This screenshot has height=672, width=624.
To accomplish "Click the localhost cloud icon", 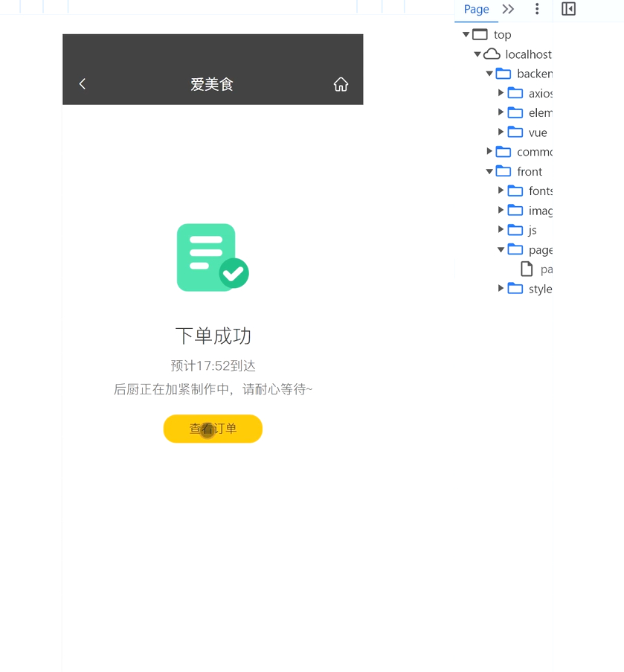I will click(492, 54).
